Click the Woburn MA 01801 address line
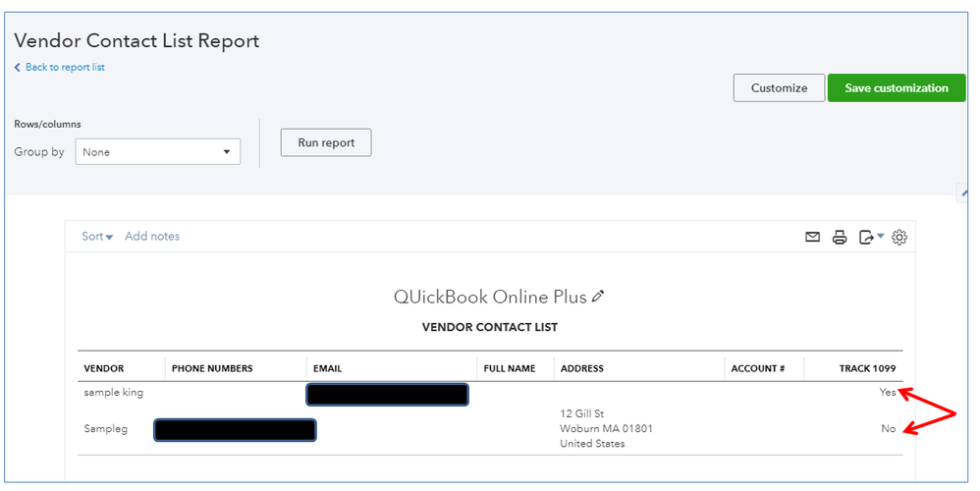 [x=606, y=428]
